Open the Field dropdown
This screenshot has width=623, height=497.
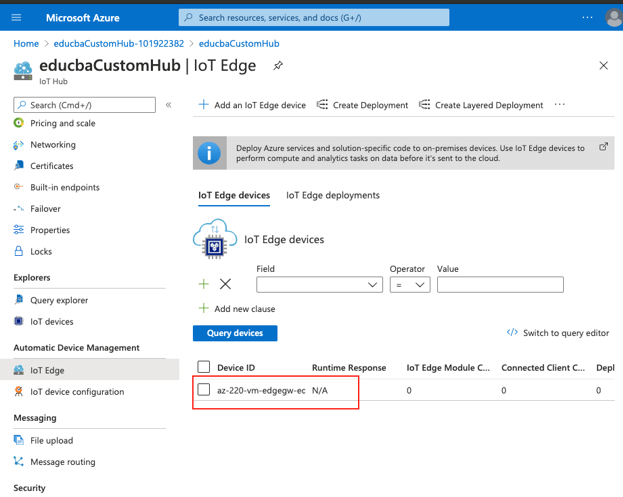[319, 284]
